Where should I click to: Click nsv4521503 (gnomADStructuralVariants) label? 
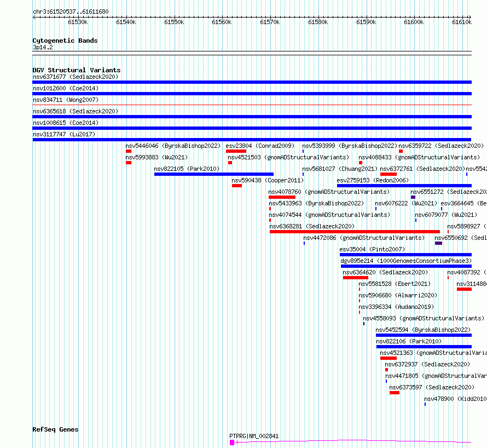[x=288, y=157]
